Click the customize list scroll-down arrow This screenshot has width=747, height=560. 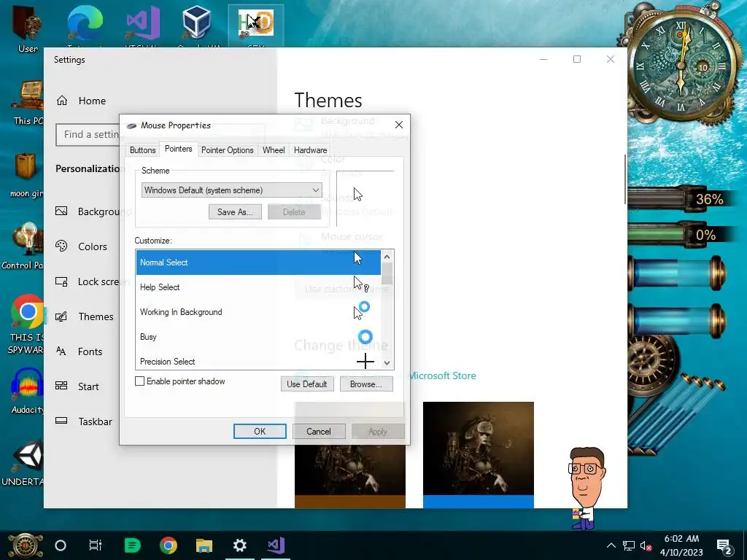387,363
